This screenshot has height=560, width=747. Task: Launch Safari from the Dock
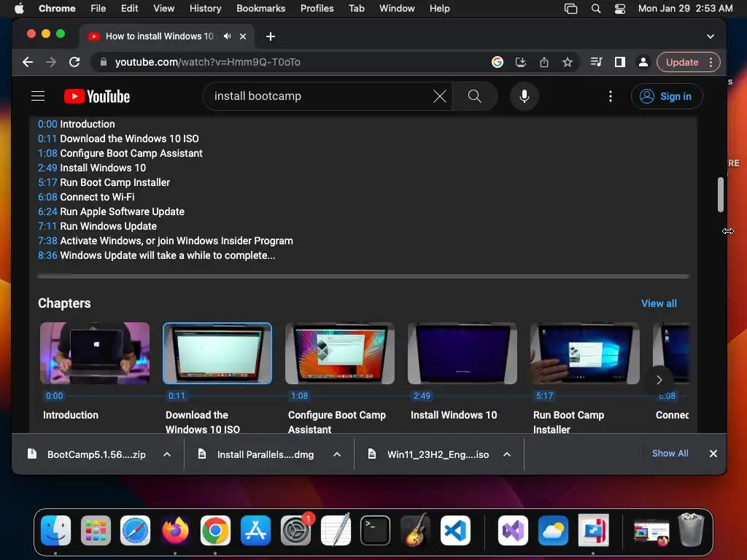click(x=135, y=531)
